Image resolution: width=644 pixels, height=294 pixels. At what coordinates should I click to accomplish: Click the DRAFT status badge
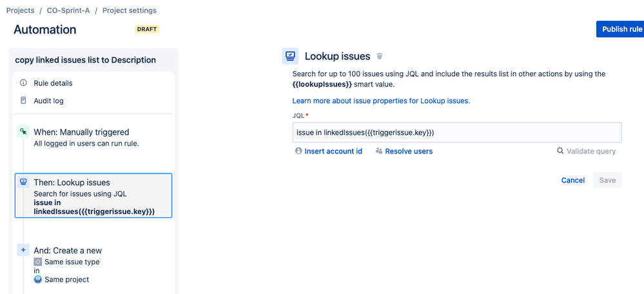coord(146,29)
